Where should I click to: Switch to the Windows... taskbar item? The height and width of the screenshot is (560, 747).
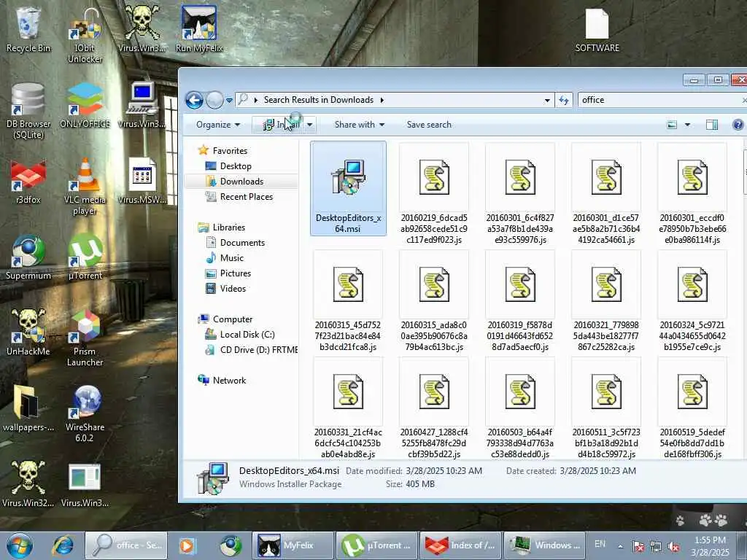pyautogui.click(x=544, y=545)
